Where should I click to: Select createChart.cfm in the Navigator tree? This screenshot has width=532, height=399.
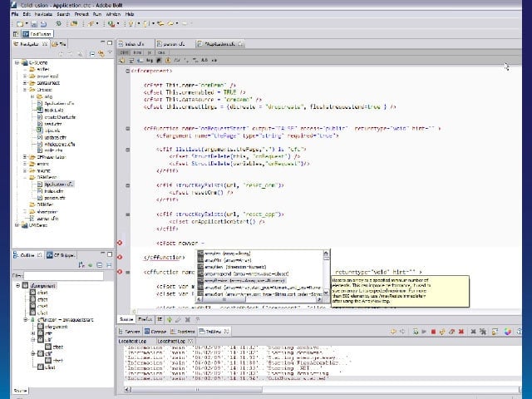(x=60, y=117)
